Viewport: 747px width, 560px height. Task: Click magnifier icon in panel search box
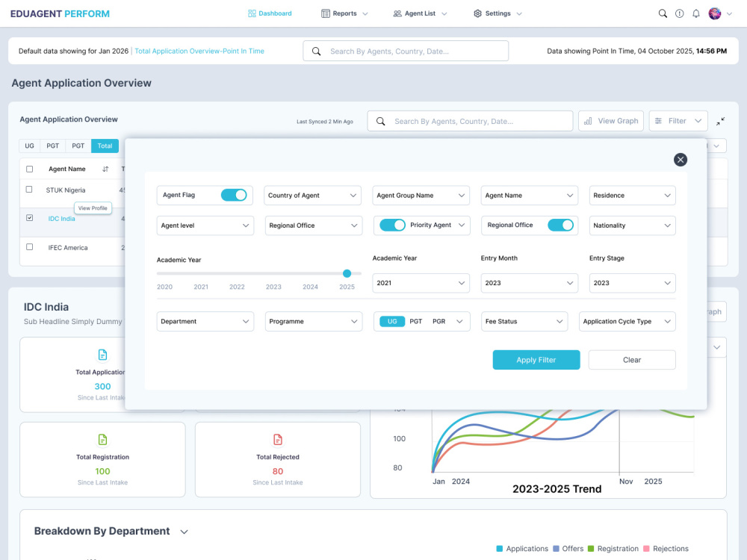coord(381,122)
